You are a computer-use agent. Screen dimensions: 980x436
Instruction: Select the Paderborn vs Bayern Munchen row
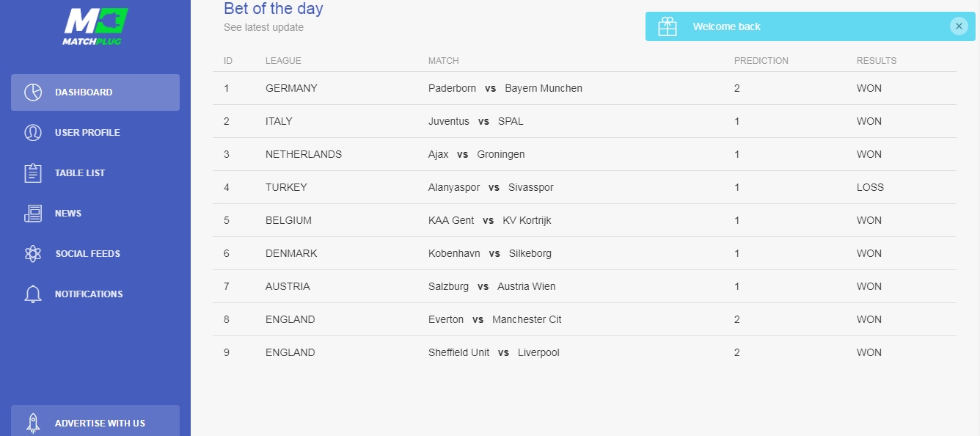pyautogui.click(x=585, y=88)
